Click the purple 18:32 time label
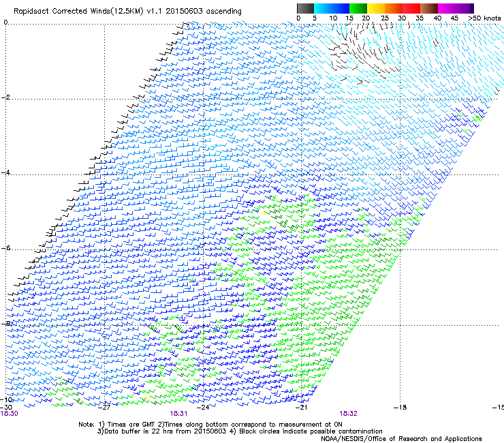Viewport: 504px width, 443px height. tap(348, 414)
